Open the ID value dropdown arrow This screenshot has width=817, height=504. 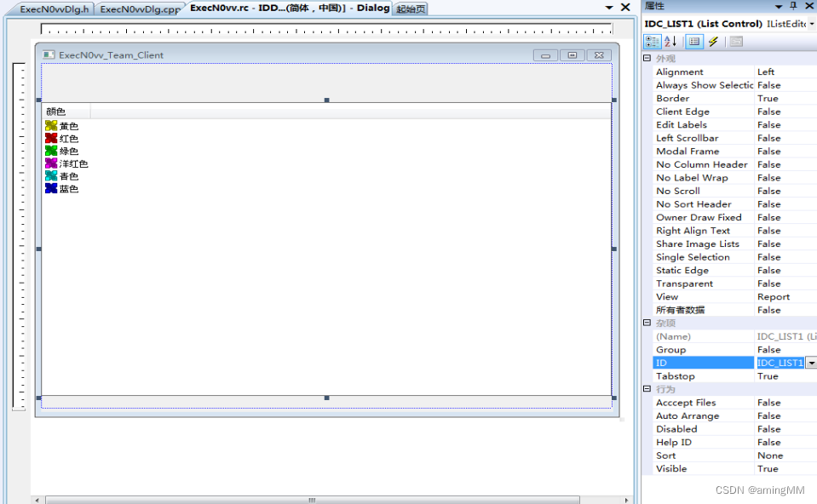[x=812, y=363]
